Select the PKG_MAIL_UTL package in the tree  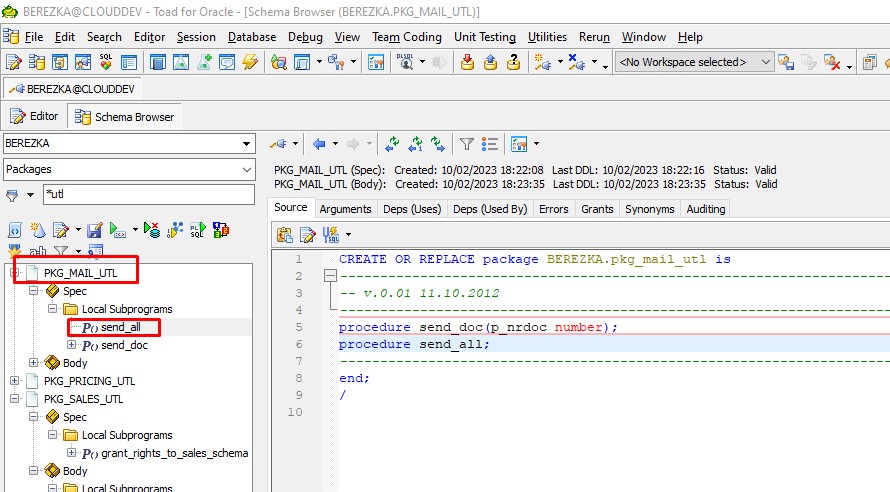coord(80,273)
